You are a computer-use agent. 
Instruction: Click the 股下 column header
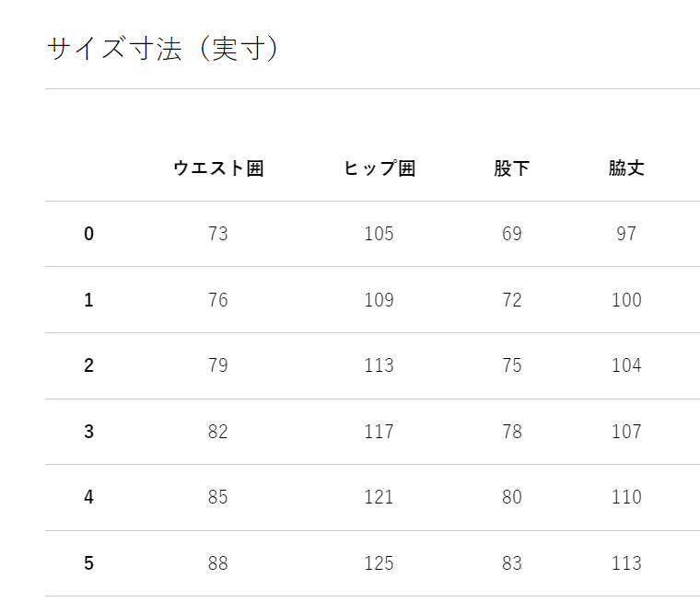[512, 168]
